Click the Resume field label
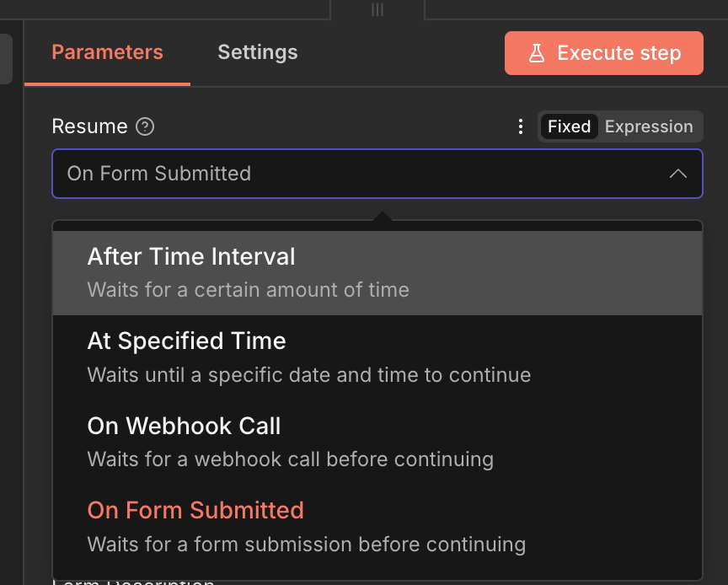This screenshot has width=728, height=585. pos(89,126)
